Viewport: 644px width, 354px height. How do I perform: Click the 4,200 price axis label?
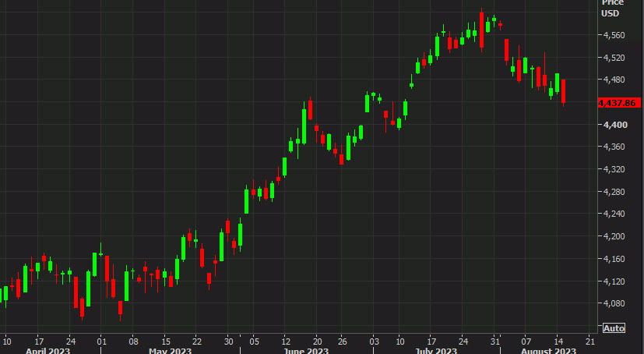[x=614, y=236]
